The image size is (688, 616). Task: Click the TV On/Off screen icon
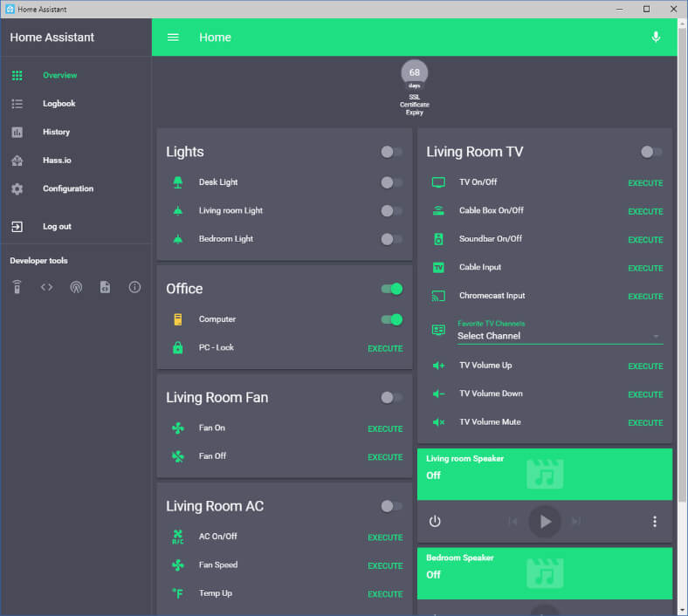click(438, 182)
